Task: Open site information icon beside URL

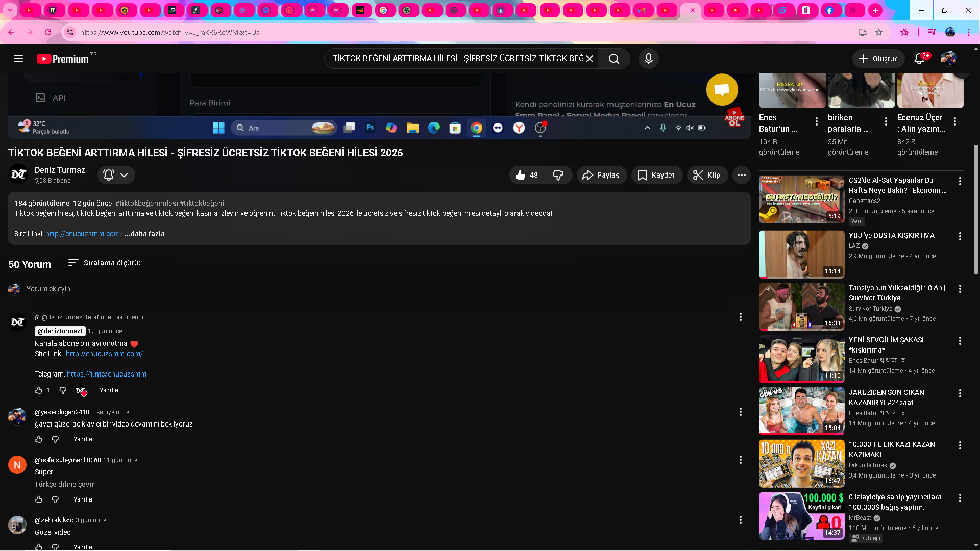Action: pos(70,32)
